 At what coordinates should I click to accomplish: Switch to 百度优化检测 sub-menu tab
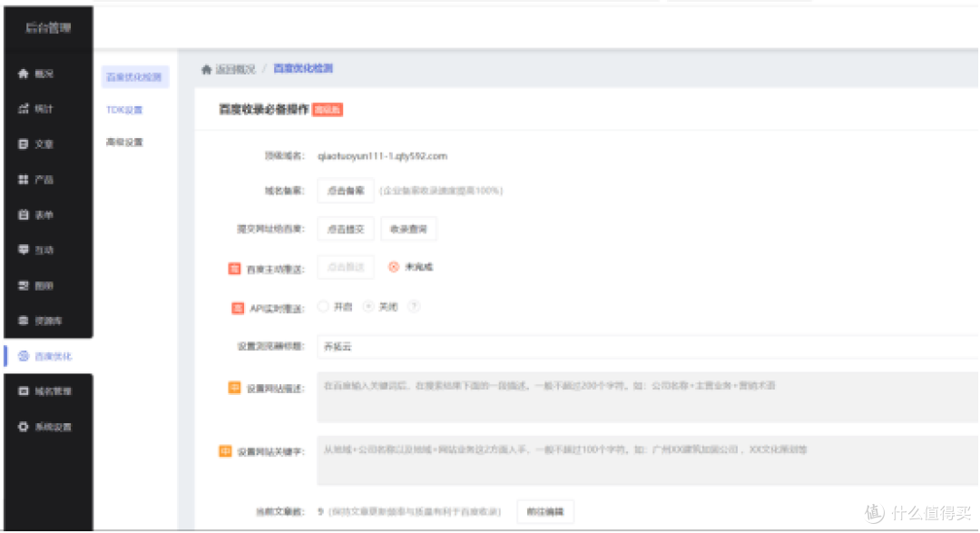[x=134, y=77]
